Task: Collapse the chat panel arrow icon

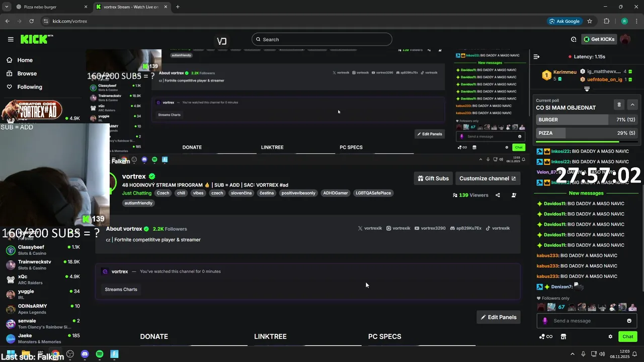Action: (x=536, y=57)
